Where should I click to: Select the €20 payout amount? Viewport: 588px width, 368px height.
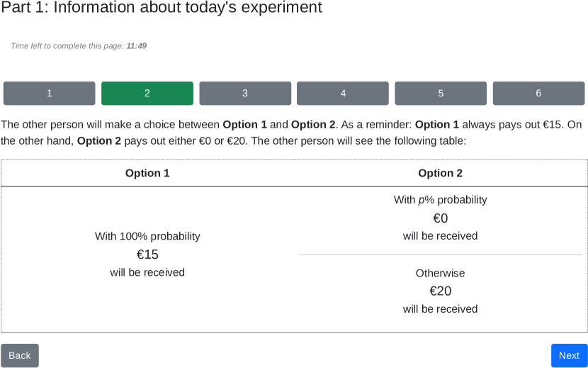click(x=440, y=291)
